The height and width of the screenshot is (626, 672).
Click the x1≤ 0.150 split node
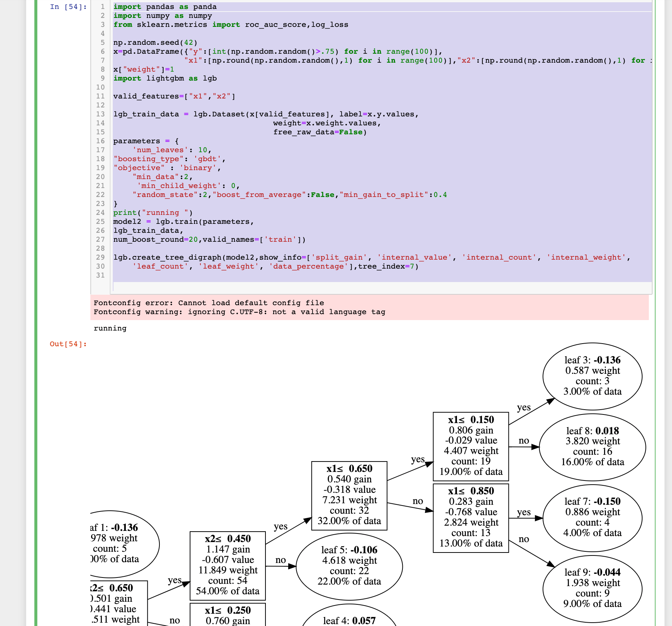click(x=471, y=446)
